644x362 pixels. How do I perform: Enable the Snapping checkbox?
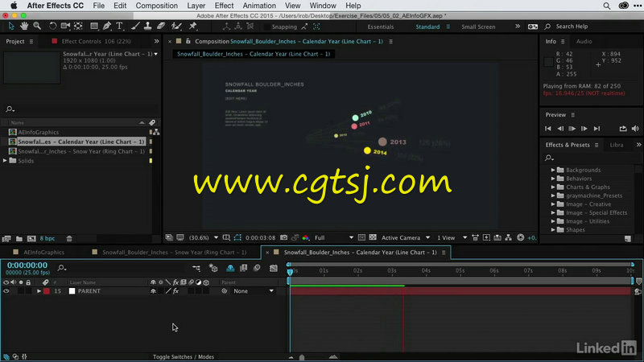[267, 27]
